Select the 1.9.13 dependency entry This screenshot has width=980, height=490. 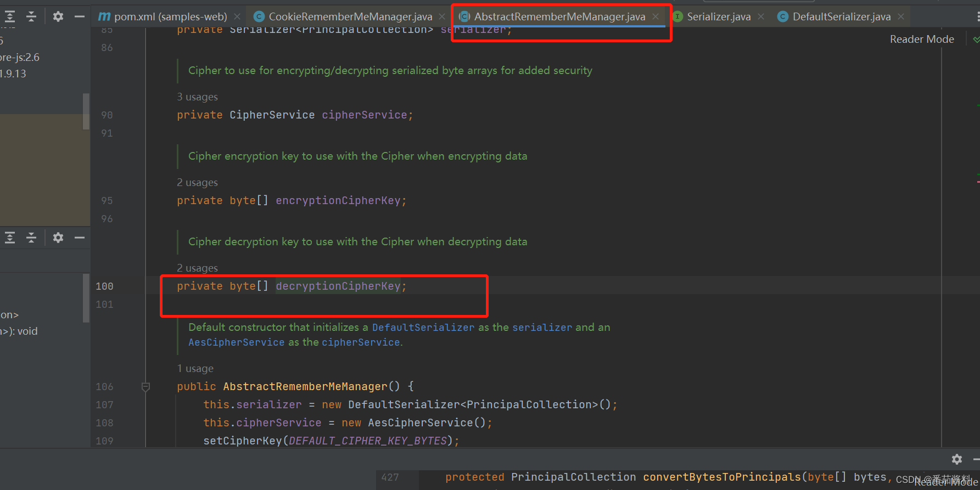[13, 74]
